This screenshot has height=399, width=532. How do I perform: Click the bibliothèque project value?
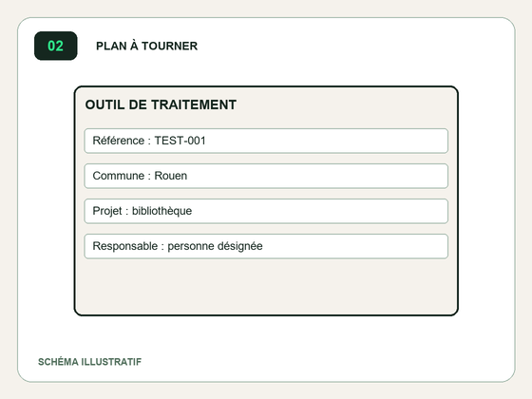click(161, 211)
